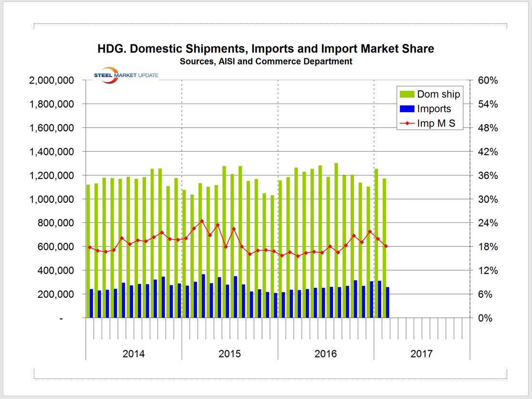532x399 pixels.
Task: Select the 2014 year axis label
Action: click(134, 354)
